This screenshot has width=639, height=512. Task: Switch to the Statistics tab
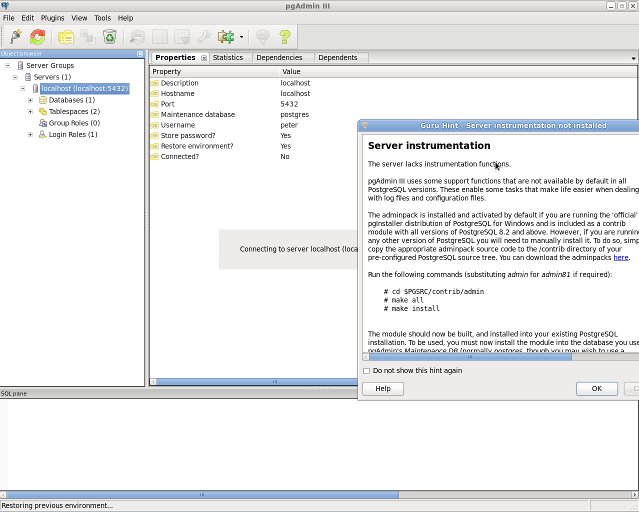227,58
